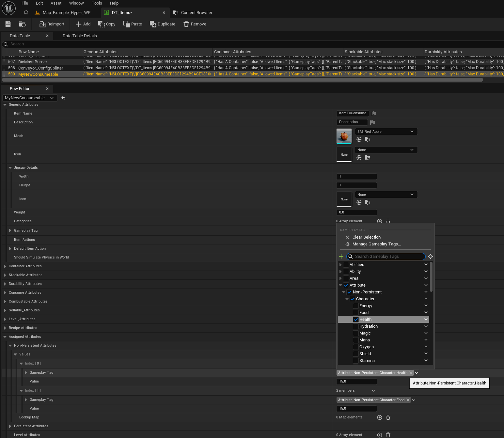Add element to Lookup Map
Viewport: 504px width, 438px height.
point(380,417)
